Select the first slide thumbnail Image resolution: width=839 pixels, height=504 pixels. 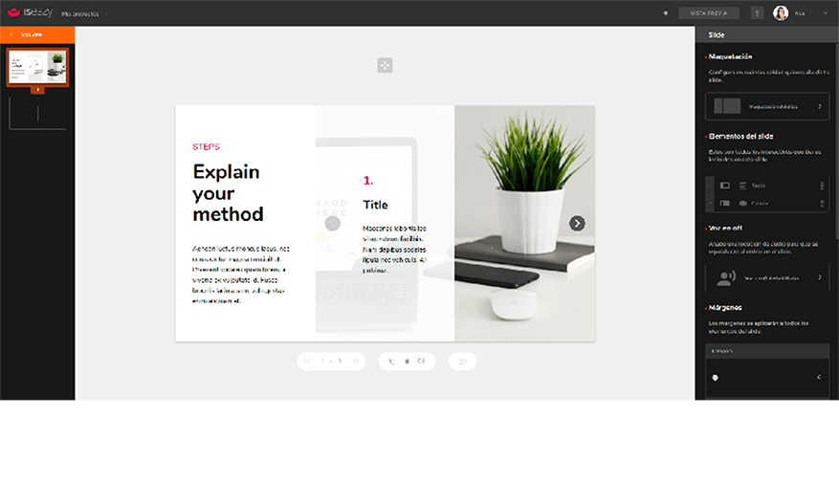coord(37,68)
